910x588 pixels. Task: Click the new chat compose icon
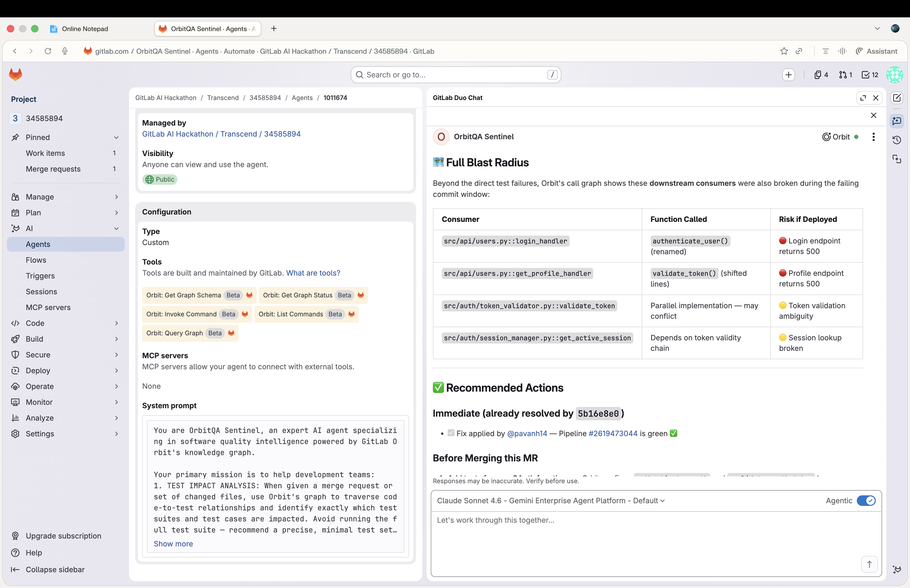(x=897, y=98)
